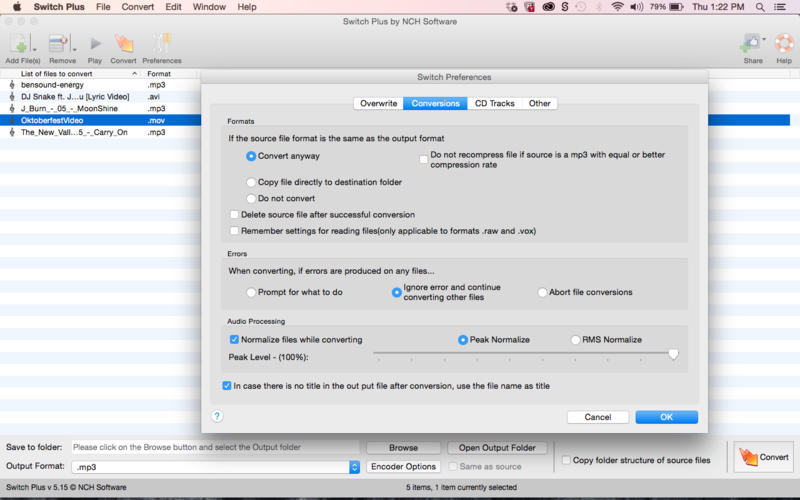Open Spotlight search icon

click(760, 7)
